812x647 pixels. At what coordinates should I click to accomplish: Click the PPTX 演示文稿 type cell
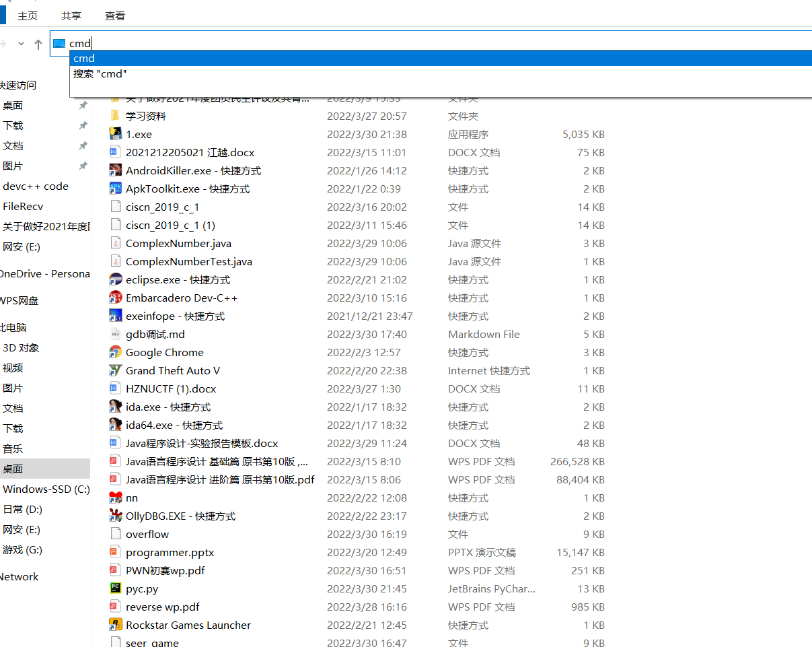tap(482, 552)
